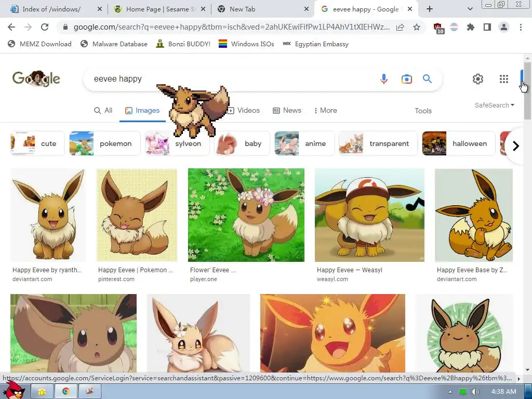Open the Flower Eevee player.one image
Screen dimensions: 532x399
coord(246,215)
